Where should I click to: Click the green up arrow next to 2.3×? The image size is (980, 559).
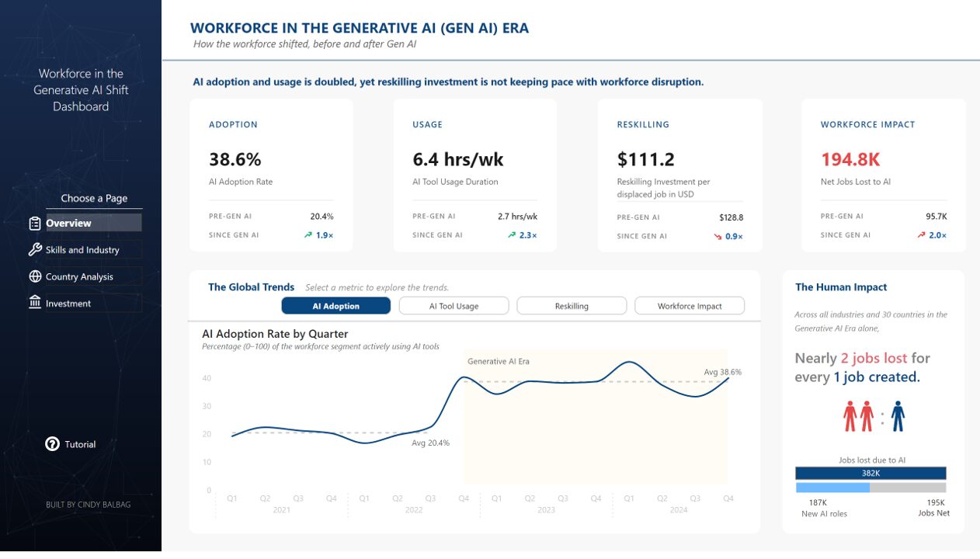(511, 234)
